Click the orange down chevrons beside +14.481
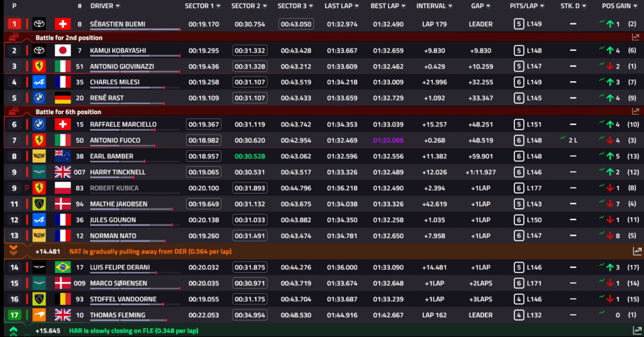This screenshot has height=337, width=644. pos(14,250)
